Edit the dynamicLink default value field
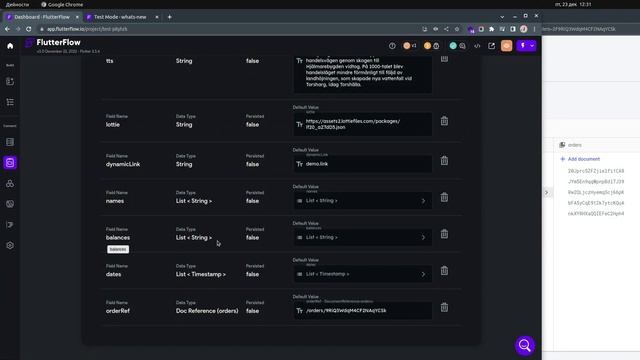Screen dimensions: 640x360 pos(362,164)
